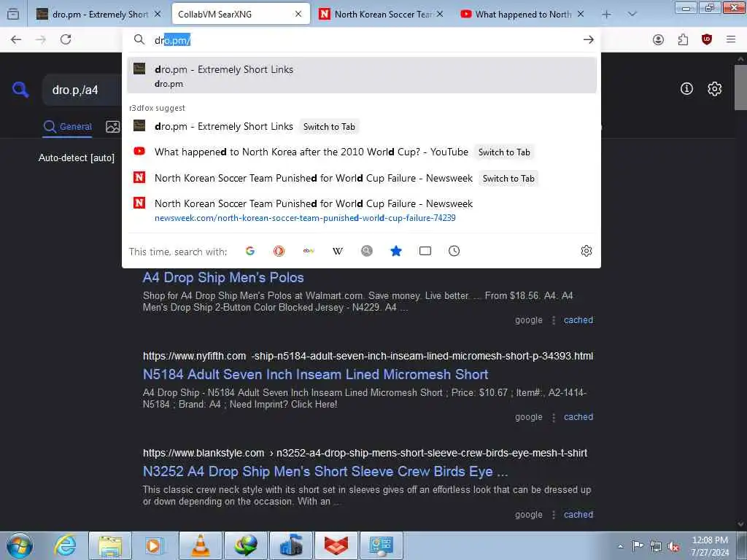Open the extensions puzzle icon
Viewport: 747px width, 560px height.
[x=683, y=40]
